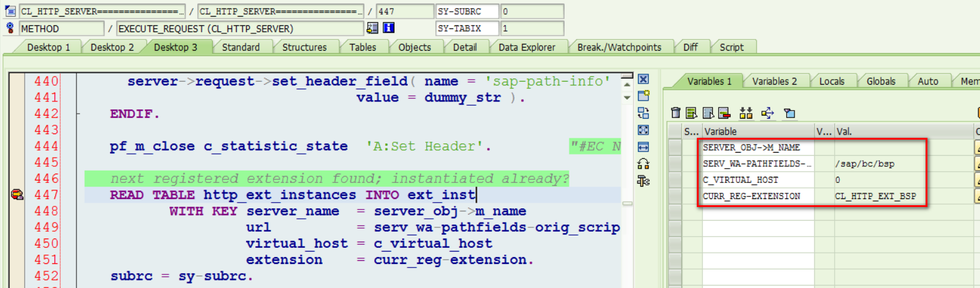This screenshot has width=980, height=288.
Task: Click row selector for C_VIRTUAL_HOST row
Action: click(675, 180)
